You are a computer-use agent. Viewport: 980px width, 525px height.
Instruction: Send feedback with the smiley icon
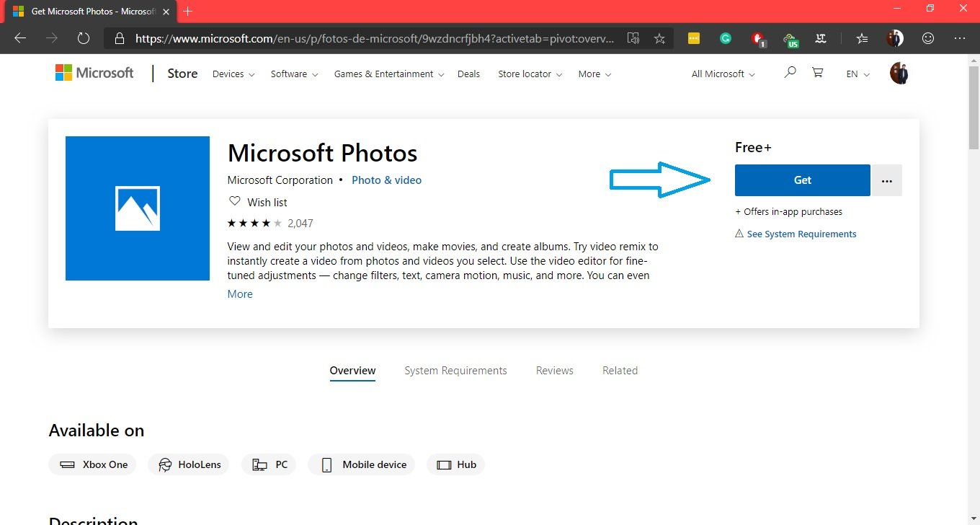(x=928, y=38)
